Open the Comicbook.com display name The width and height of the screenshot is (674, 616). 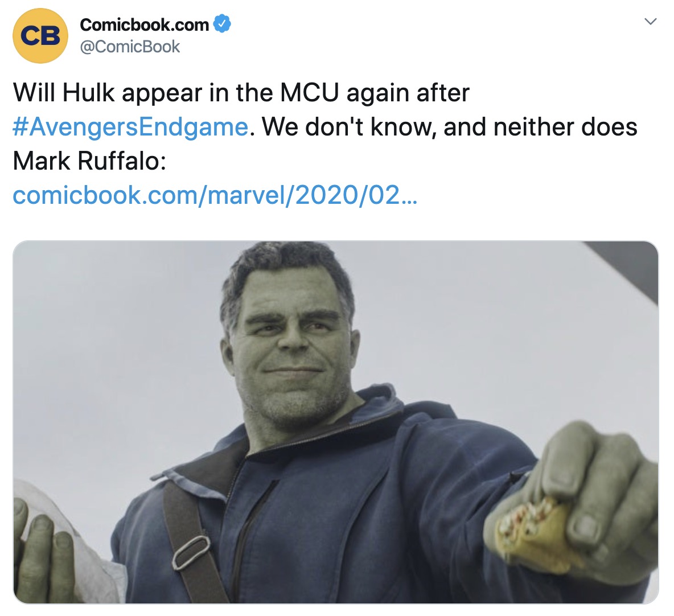pyautogui.click(x=145, y=25)
